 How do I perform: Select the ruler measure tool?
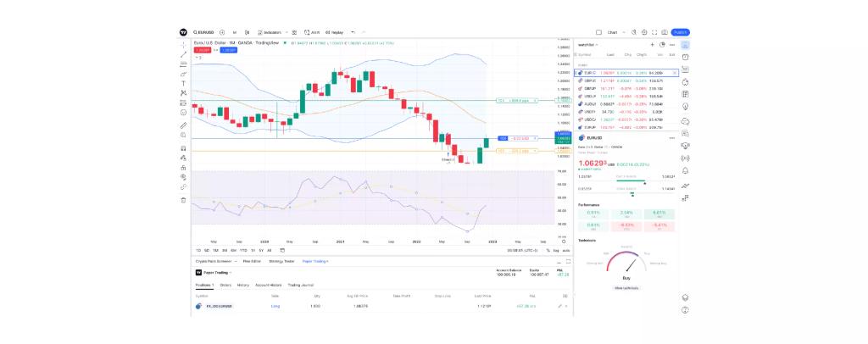[183, 125]
